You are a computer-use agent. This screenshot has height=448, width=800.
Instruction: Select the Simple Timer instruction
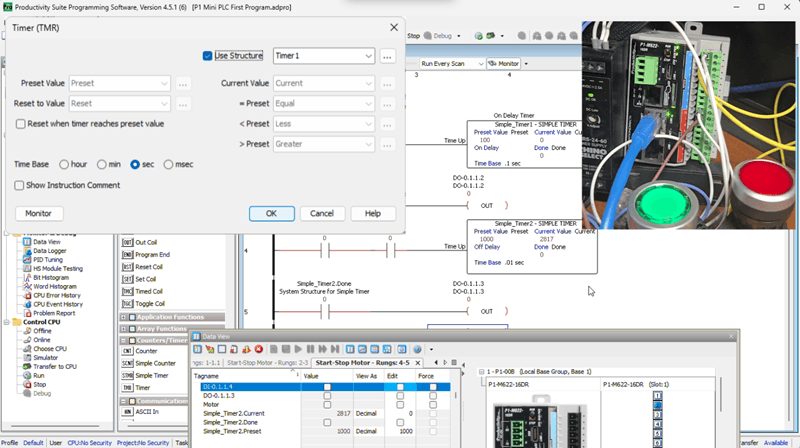click(152, 376)
